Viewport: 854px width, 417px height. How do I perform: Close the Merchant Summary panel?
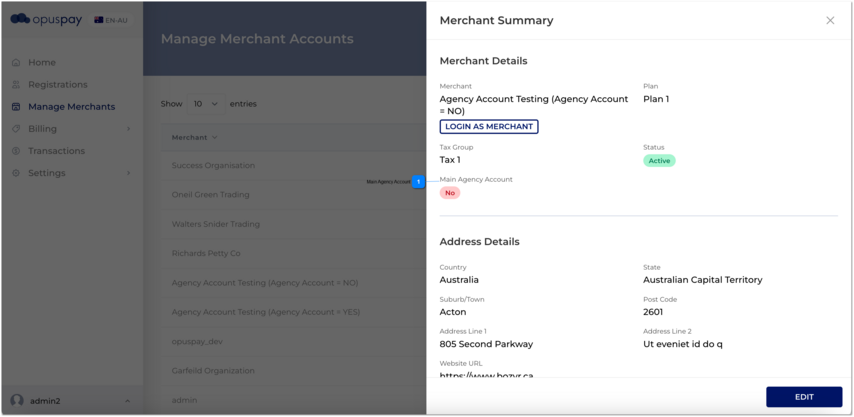click(830, 21)
